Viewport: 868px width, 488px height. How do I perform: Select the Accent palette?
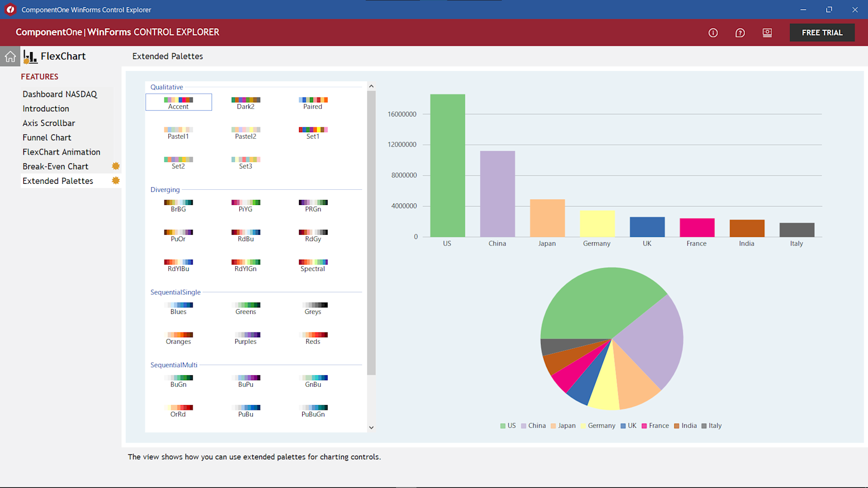[178, 102]
